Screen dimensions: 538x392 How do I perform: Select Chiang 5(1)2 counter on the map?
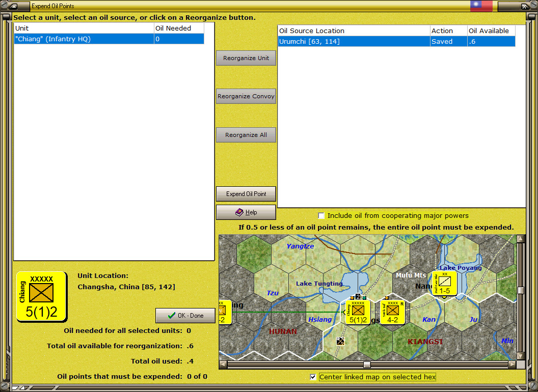point(358,312)
